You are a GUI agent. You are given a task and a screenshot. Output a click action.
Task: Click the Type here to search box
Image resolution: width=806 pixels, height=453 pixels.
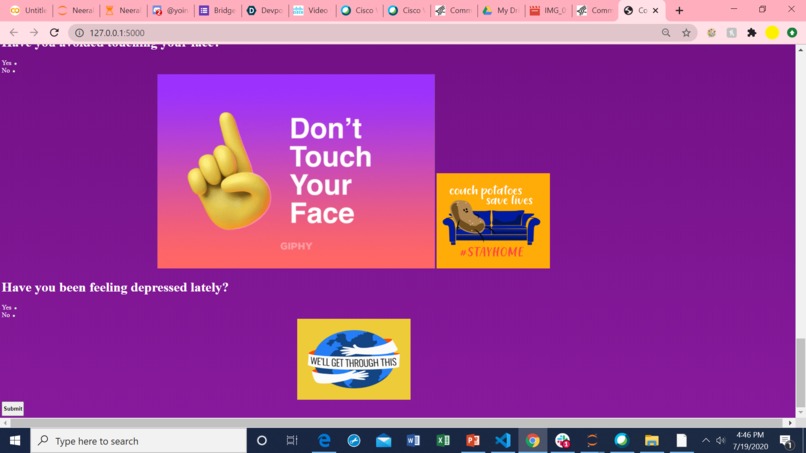(139, 441)
